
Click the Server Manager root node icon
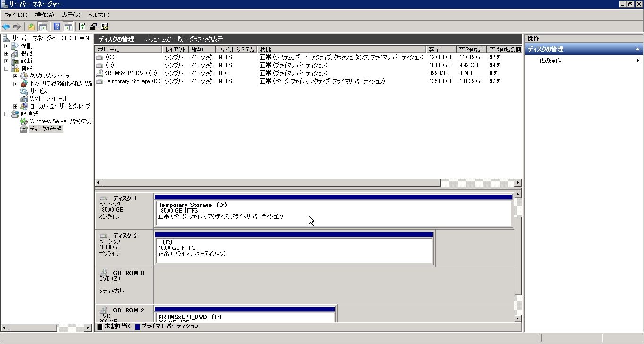tap(6, 38)
